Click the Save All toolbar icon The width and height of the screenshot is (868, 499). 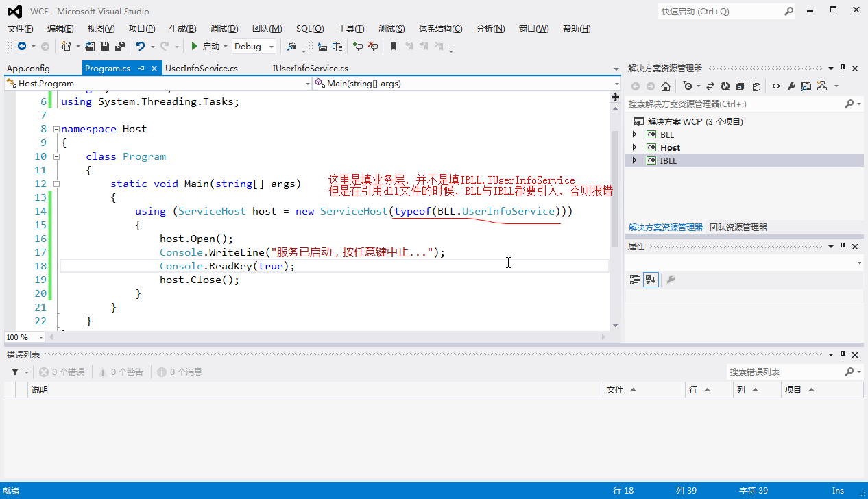[x=119, y=46]
